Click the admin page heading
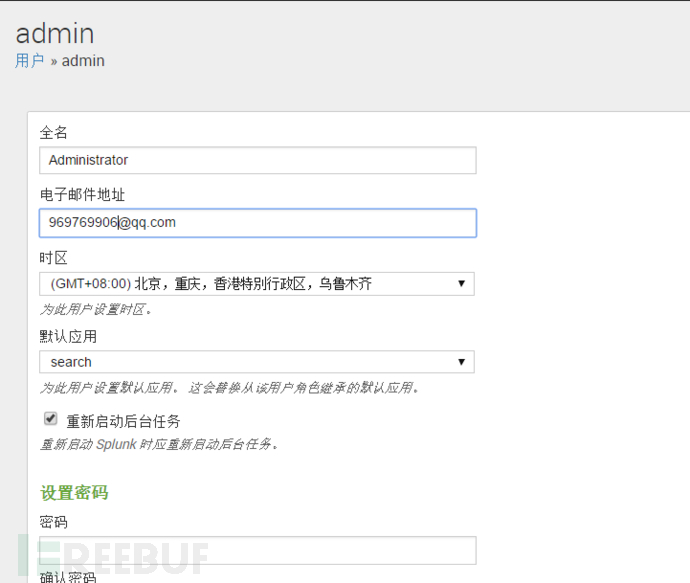This screenshot has height=583, width=690. [x=55, y=33]
